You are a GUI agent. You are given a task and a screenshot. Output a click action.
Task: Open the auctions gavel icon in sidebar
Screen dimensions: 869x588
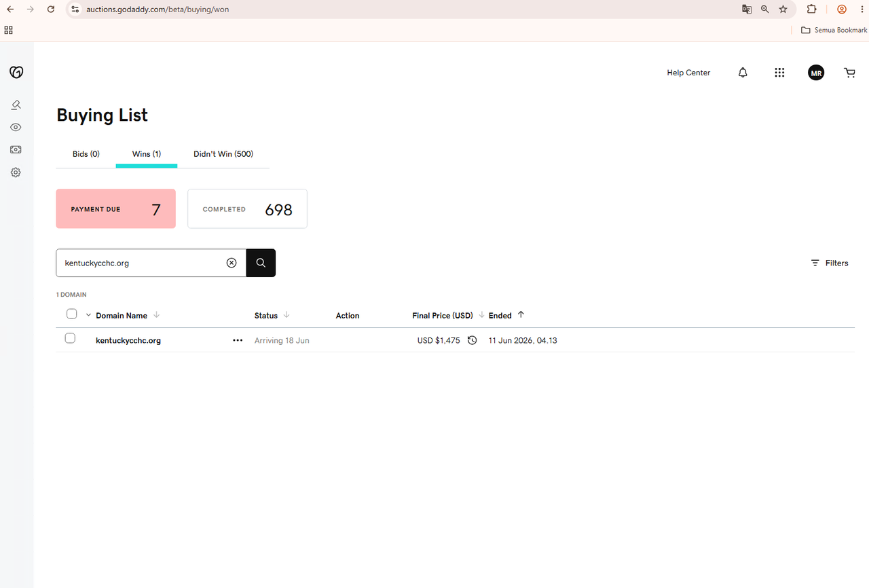click(16, 105)
